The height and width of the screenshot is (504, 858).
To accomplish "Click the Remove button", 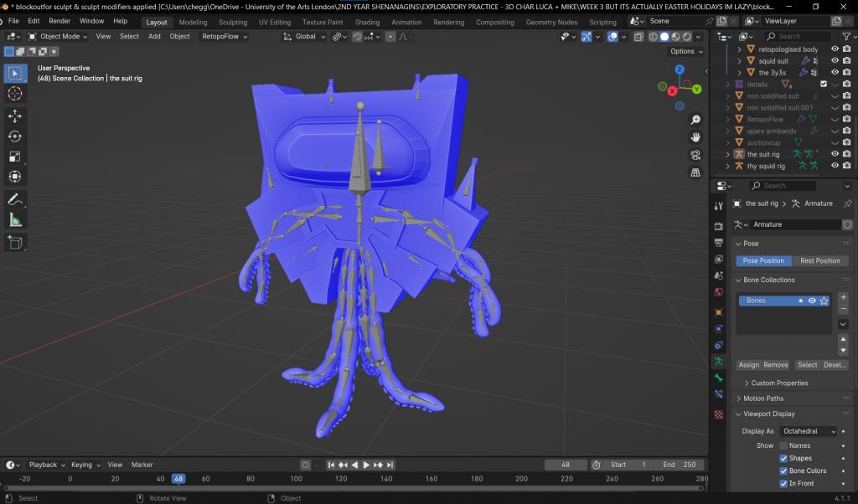I will pyautogui.click(x=776, y=365).
